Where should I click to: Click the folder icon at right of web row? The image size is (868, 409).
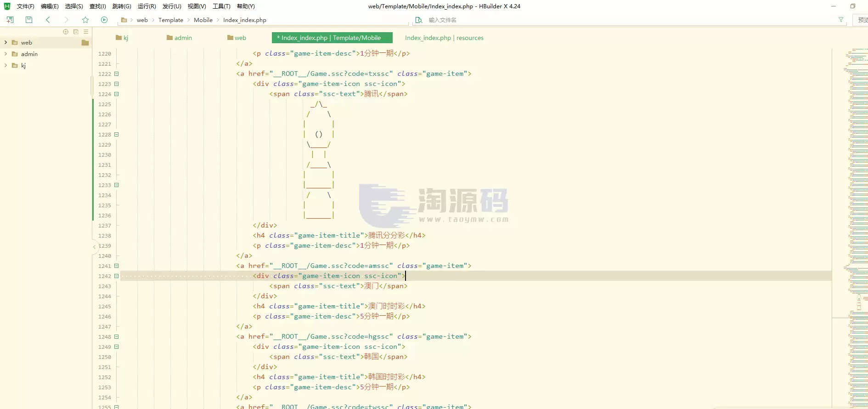coord(85,43)
